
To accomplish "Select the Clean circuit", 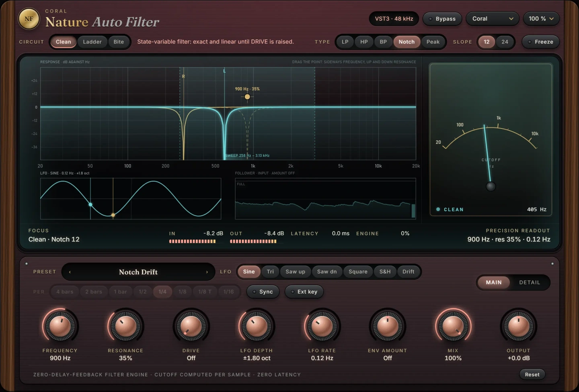I will pyautogui.click(x=64, y=42).
